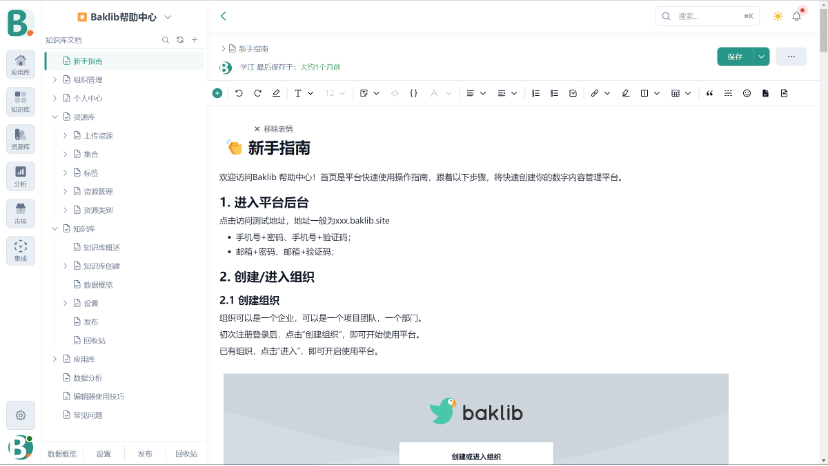828x466 pixels.
Task: Click the search input field
Action: click(x=707, y=16)
